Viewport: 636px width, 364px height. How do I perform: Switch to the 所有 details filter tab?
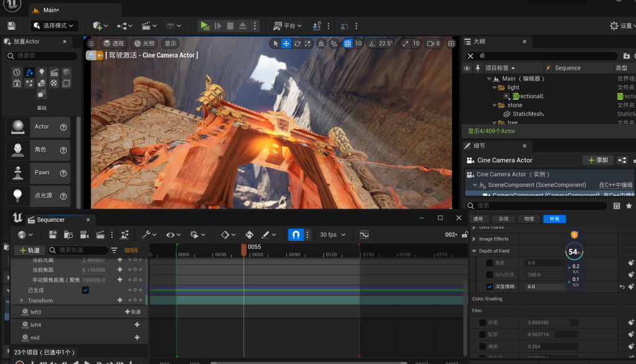tap(555, 219)
